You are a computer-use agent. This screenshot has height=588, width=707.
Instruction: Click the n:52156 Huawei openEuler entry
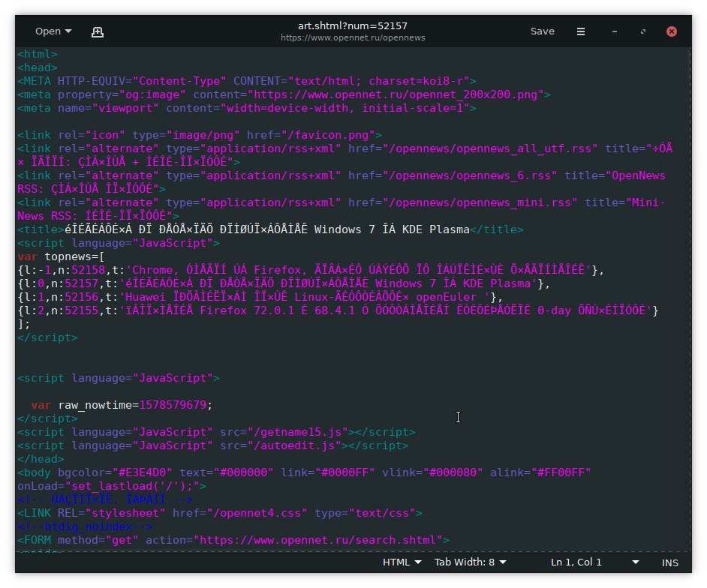[260, 298]
